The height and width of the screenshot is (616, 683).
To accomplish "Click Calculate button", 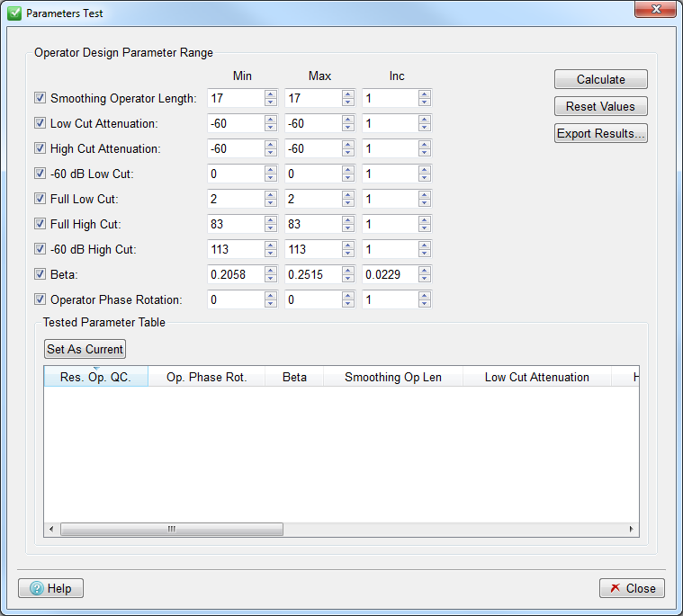I will (x=601, y=79).
